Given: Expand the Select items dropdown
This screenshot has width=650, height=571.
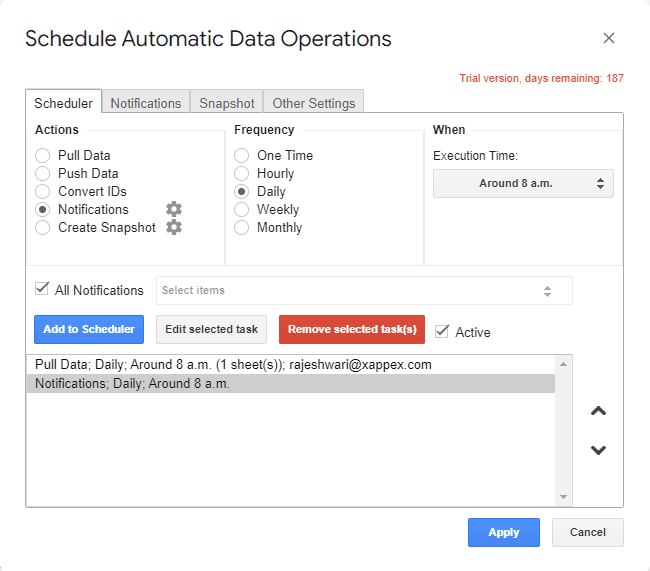Looking at the screenshot, I should pos(364,291).
